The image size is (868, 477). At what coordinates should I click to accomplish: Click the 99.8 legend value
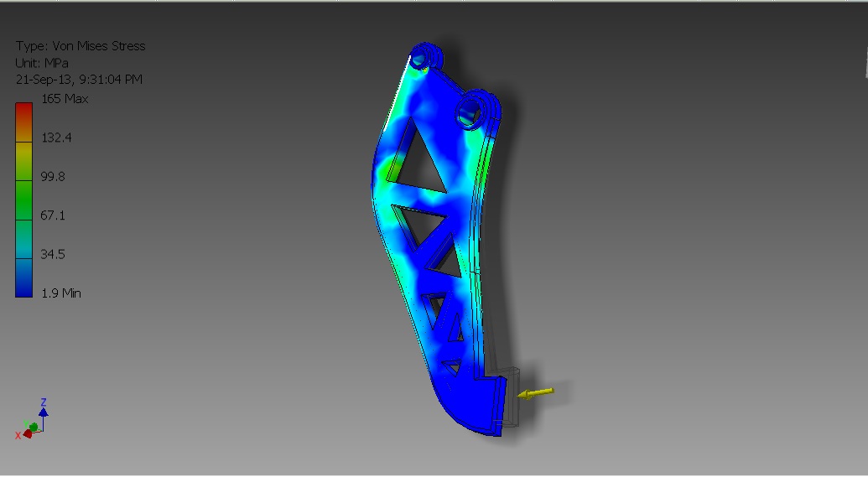click(x=53, y=177)
